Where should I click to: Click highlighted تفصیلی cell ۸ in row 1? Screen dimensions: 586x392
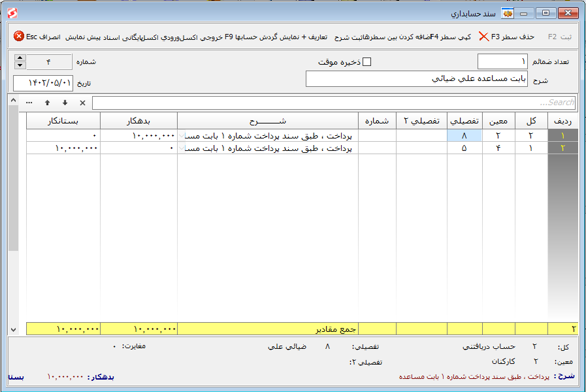click(x=464, y=136)
